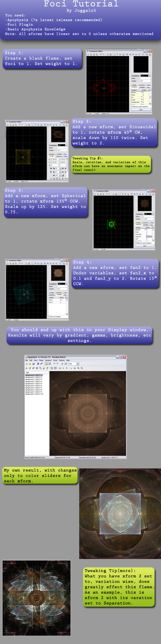The image size is (161, 644).
Task: Click rotate counterclockwise arrow in yellow triangle editor
Action: [54, 169]
